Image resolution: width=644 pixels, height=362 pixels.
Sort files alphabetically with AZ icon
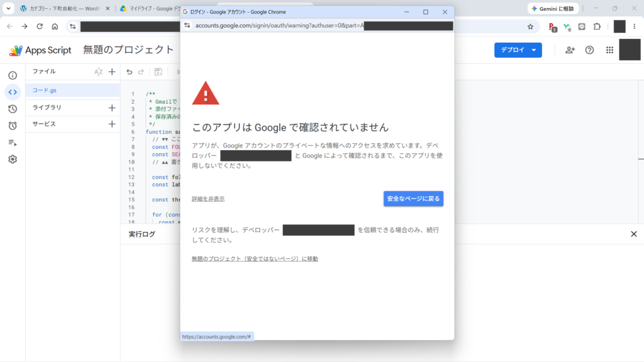click(x=99, y=72)
